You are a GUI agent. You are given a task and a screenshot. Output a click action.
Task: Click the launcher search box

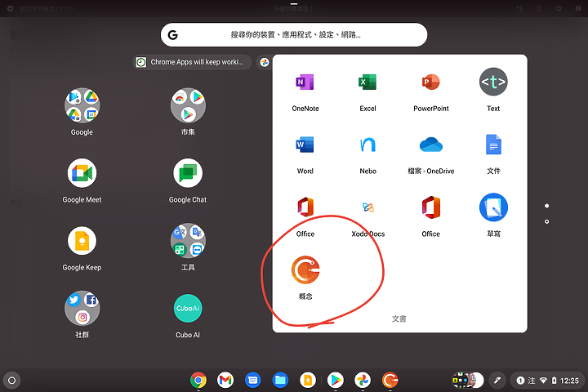[x=294, y=35]
